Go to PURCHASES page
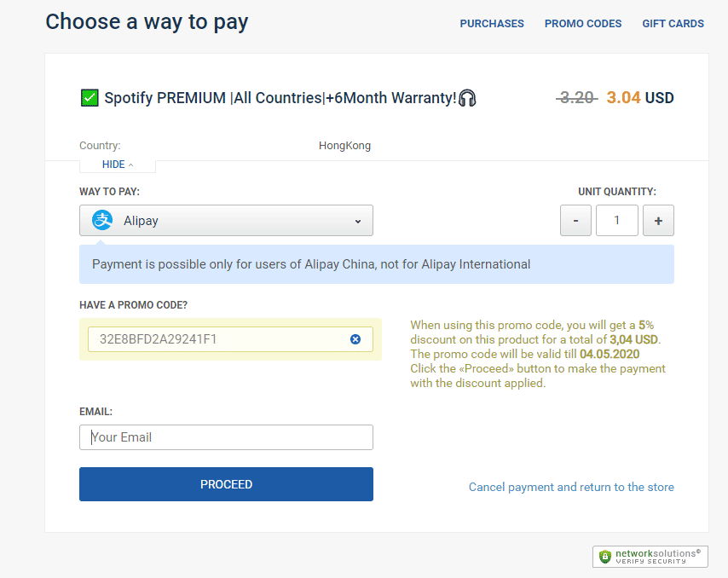 (x=492, y=24)
